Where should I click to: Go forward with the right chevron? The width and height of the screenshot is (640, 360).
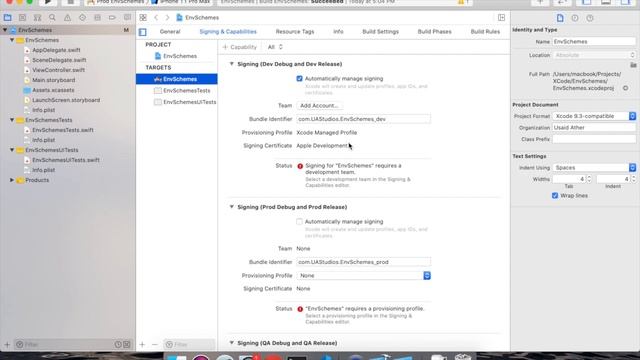[x=167, y=18]
